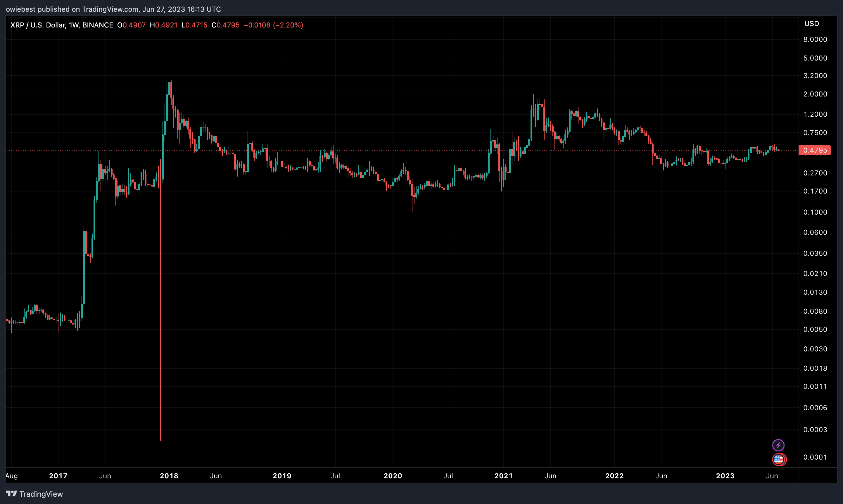Click the 0.1000 price axis label
843x504 pixels.
(815, 212)
